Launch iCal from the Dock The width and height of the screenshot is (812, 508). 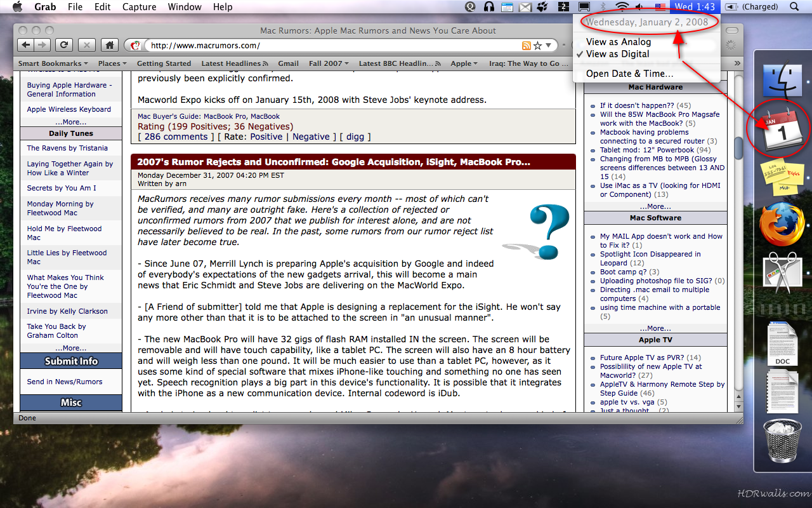tap(783, 129)
